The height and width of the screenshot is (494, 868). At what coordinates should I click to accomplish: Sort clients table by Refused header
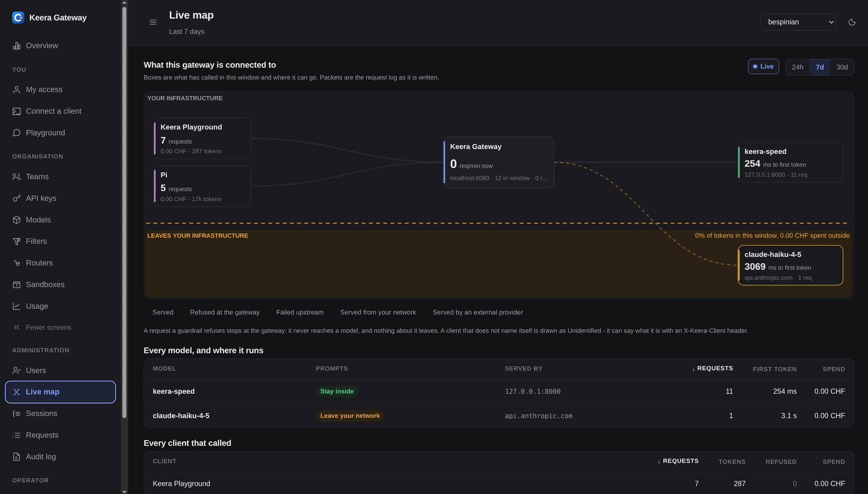coord(781,462)
